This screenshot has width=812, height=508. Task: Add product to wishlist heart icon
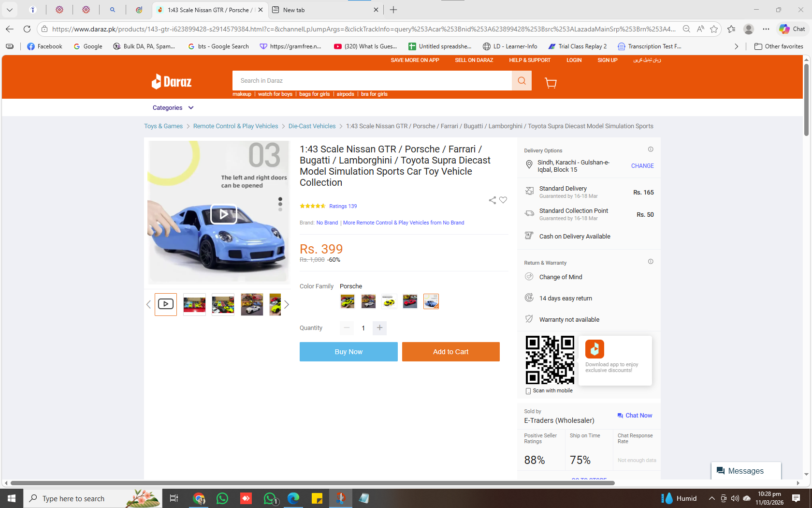[503, 200]
